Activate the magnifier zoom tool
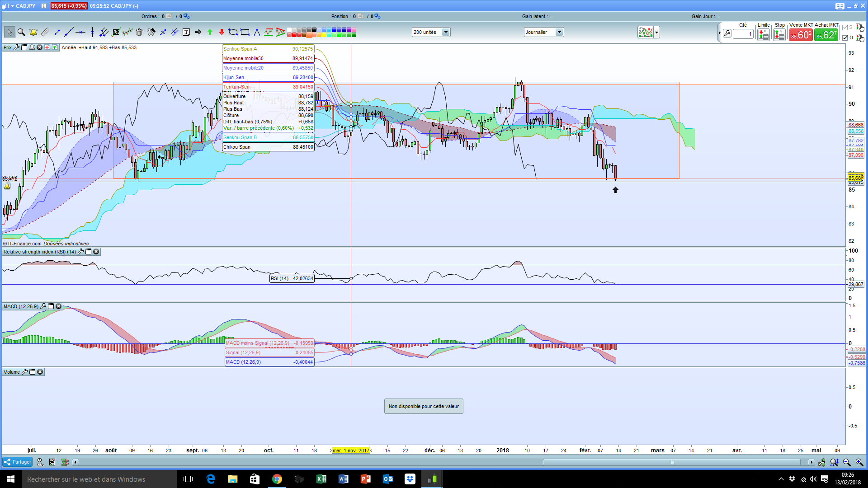868x488 pixels. 21,32
